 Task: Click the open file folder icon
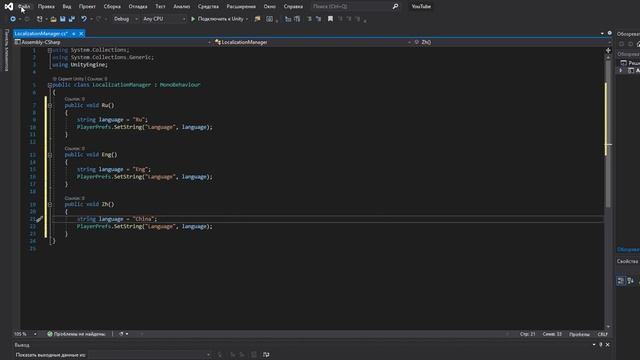click(x=53, y=19)
